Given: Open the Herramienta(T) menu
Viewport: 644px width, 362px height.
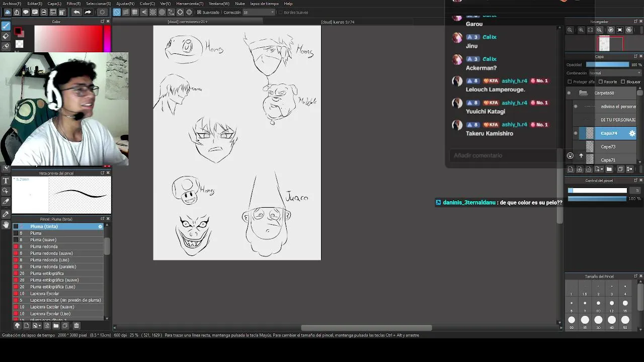Looking at the screenshot, I should coord(190,4).
